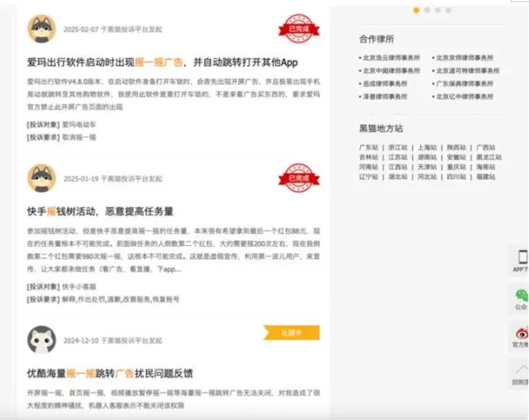Open law firm link 岳成律师事务所
This screenshot has width=529, height=420.
pyautogui.click(x=385, y=84)
